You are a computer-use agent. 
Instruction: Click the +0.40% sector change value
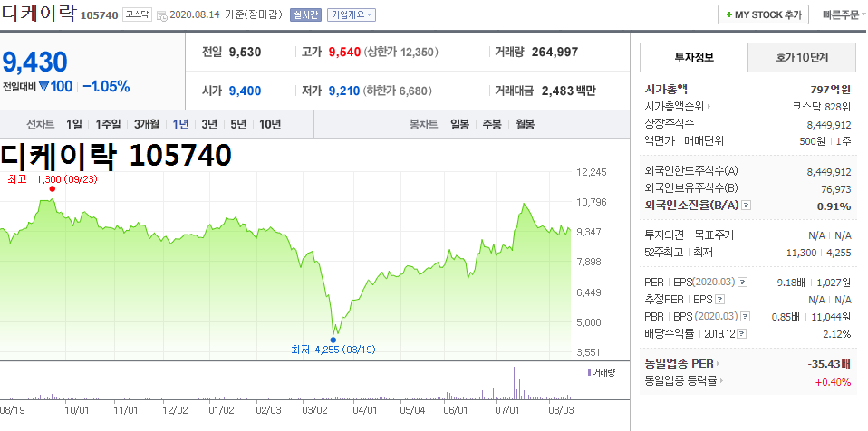pos(834,382)
